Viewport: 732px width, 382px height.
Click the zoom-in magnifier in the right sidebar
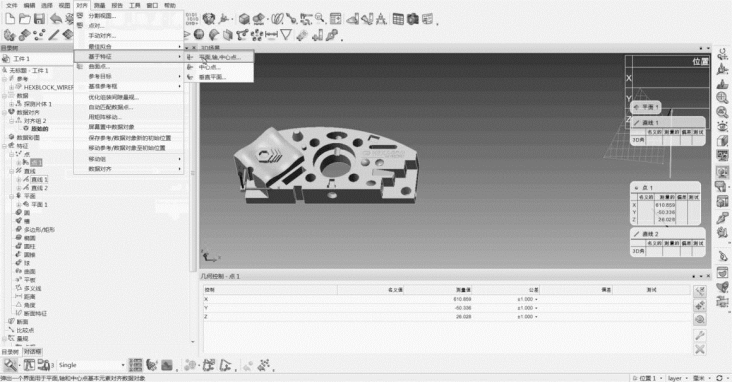722,98
